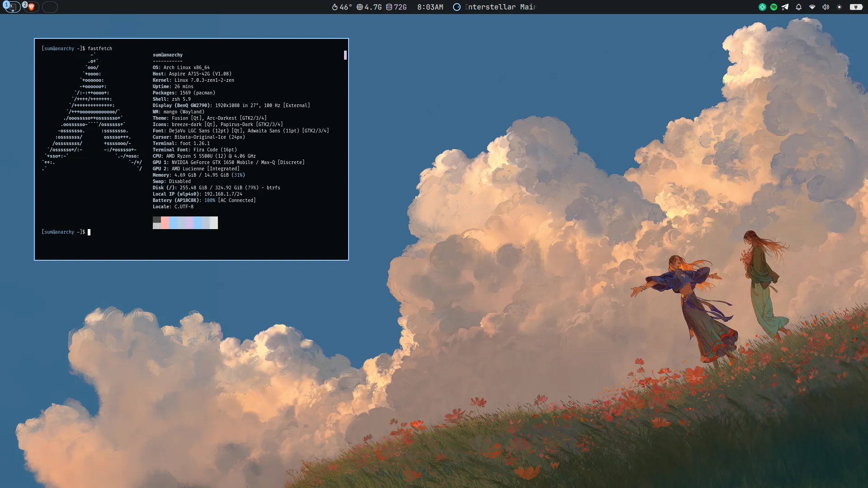Viewport: 868px width, 488px height.
Task: Click the Theme: Fusion [Qt] line
Action: [210, 118]
